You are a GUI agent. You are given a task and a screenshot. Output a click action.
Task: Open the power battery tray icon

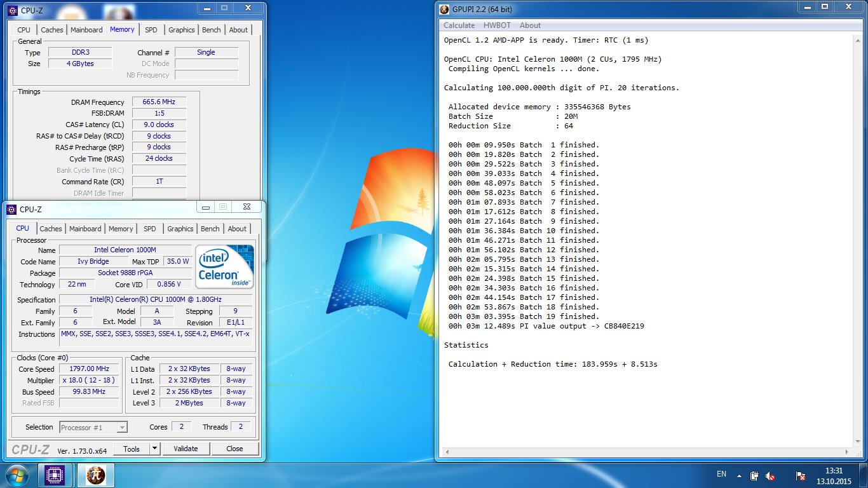754,475
